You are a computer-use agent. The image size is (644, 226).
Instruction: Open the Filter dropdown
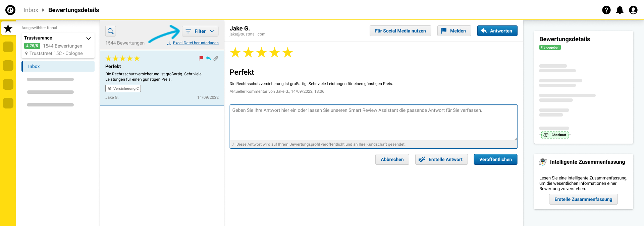200,31
